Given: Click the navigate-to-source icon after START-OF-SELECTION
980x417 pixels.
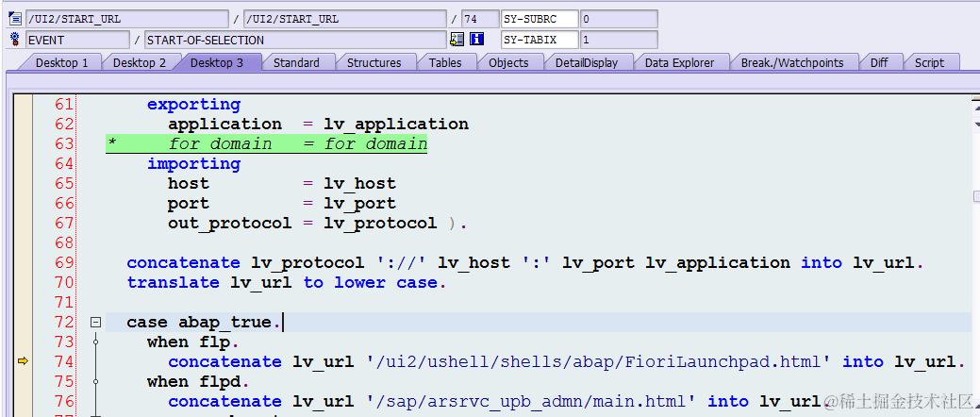Looking at the screenshot, I should (457, 40).
